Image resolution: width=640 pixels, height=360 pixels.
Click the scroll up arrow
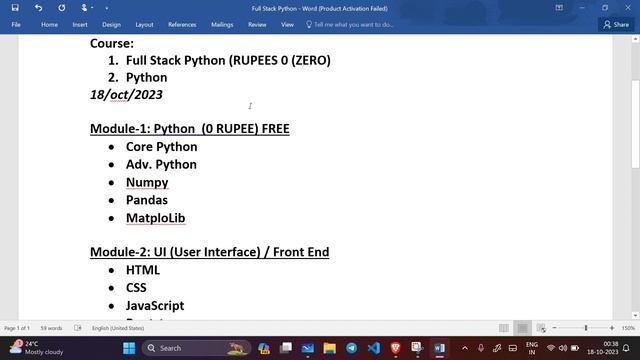point(635,39)
